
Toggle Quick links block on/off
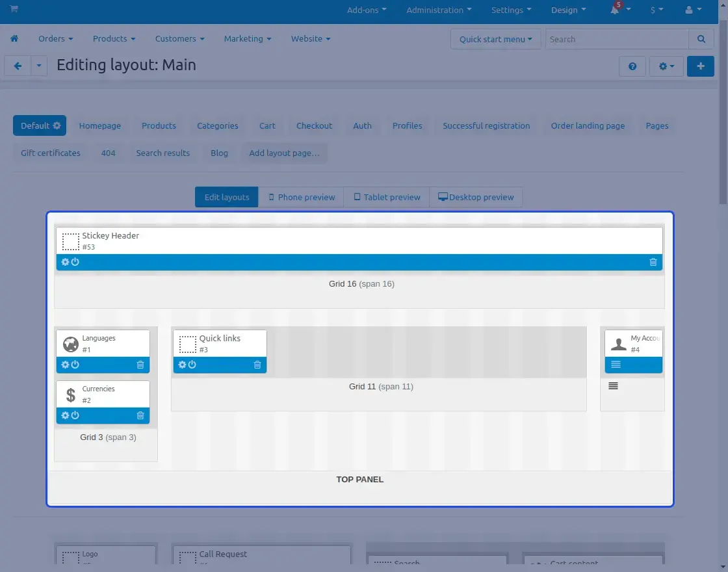(x=192, y=365)
